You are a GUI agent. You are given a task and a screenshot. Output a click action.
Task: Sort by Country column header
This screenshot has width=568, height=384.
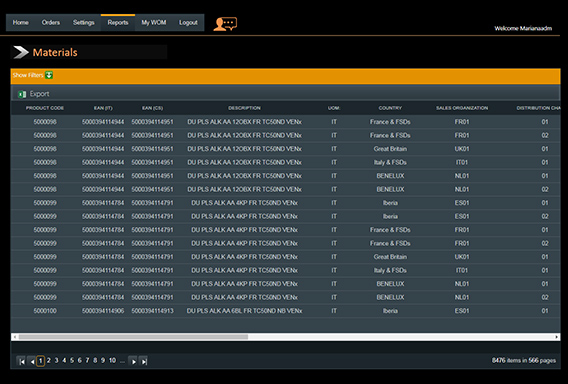click(x=390, y=108)
